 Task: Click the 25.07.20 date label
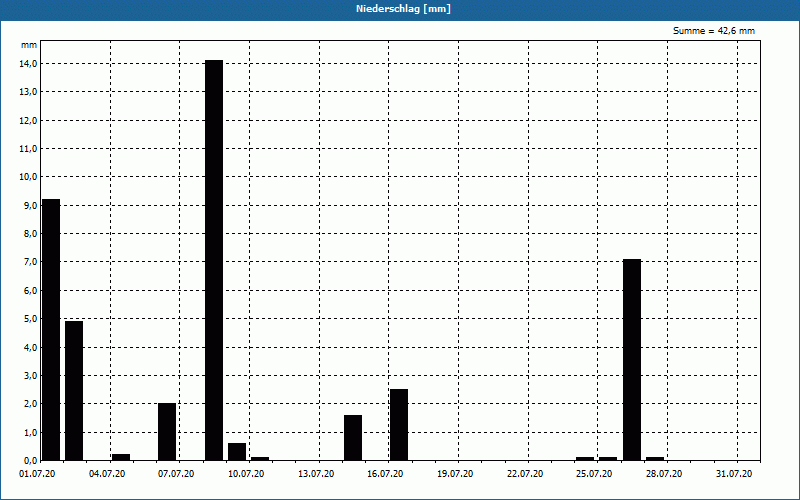594,474
